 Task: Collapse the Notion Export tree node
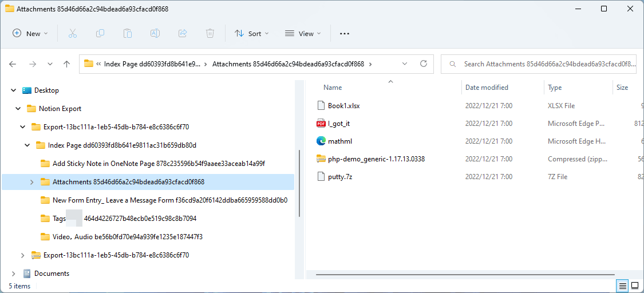pyautogui.click(x=18, y=108)
